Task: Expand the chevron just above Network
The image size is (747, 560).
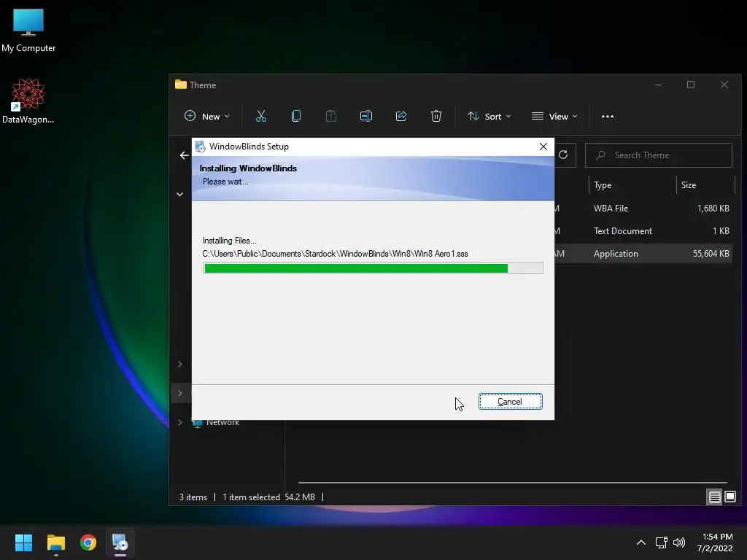Action: pos(179,393)
